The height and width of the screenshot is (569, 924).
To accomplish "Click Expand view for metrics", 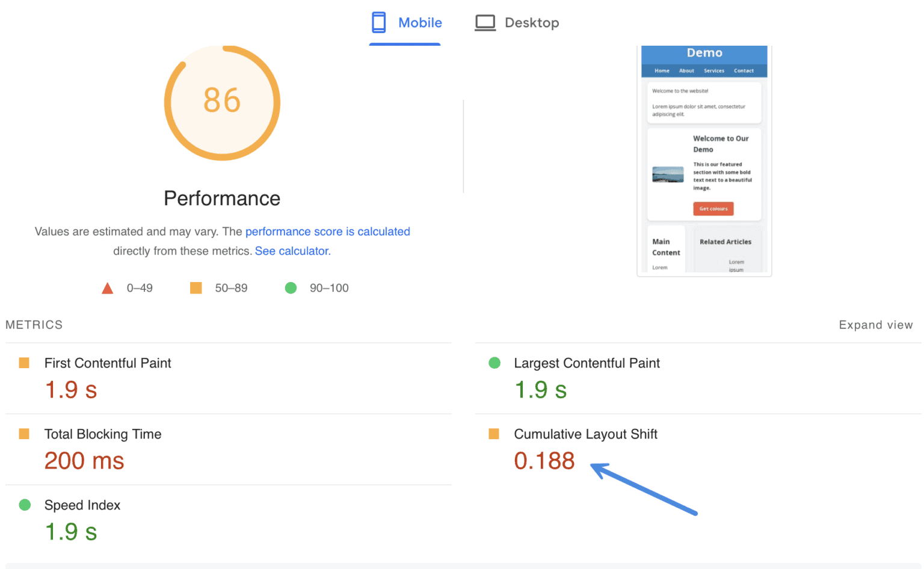I will pos(876,325).
